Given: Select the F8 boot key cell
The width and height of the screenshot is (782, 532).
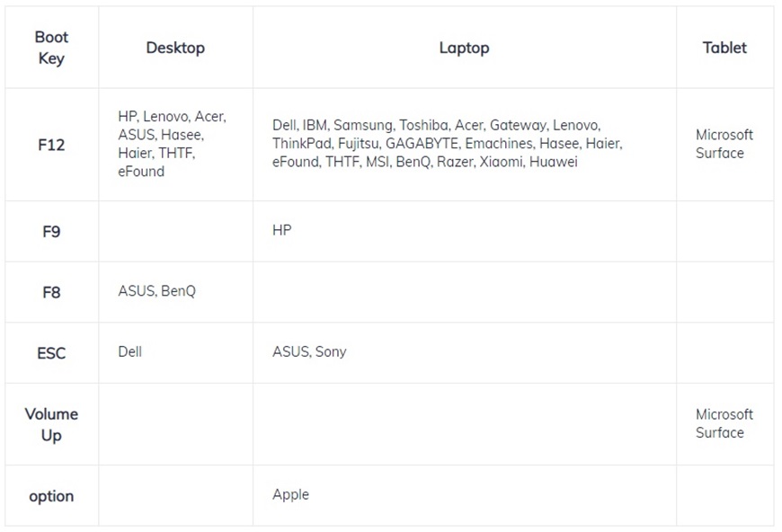Looking at the screenshot, I should (51, 292).
